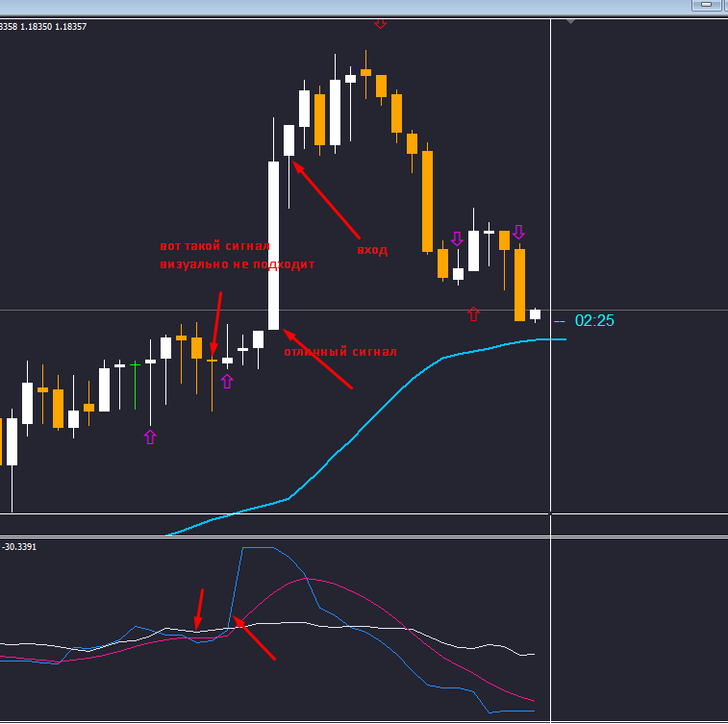Click the hollow red up arrow signal below candles
Image resolution: width=728 pixels, height=724 pixels.
click(473, 313)
